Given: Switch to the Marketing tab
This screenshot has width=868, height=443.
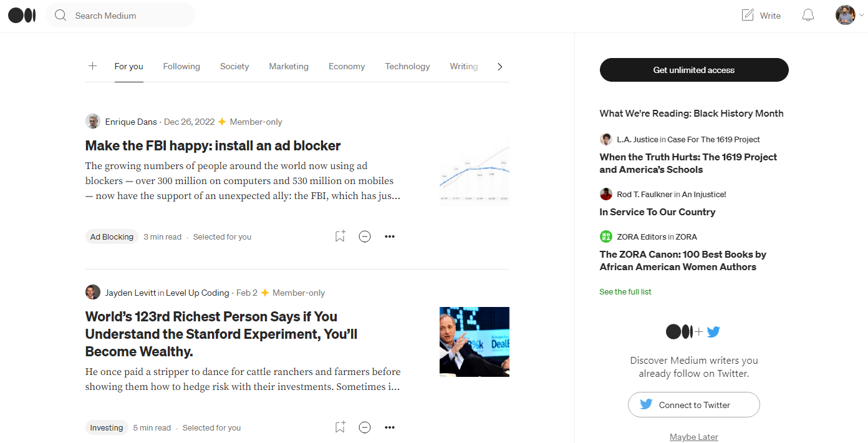Looking at the screenshot, I should pyautogui.click(x=289, y=67).
